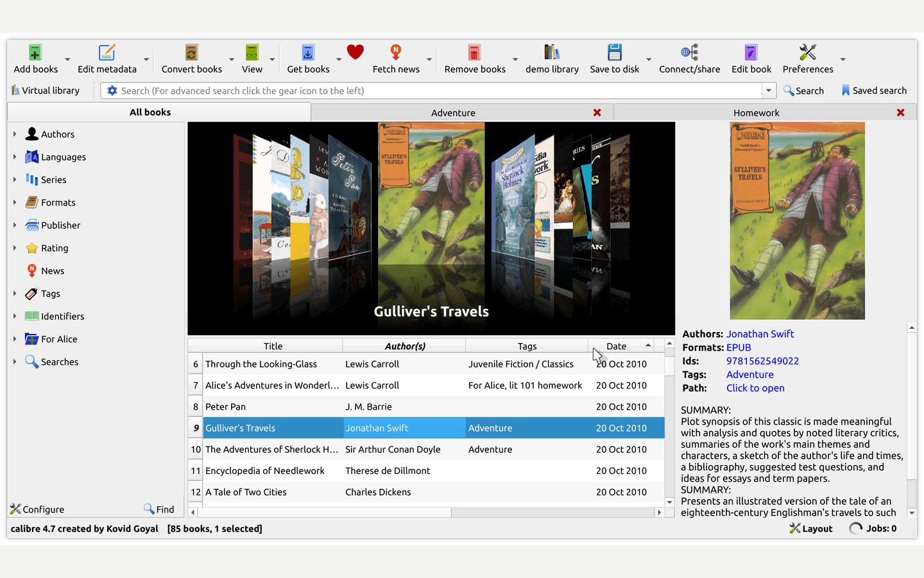Click the EPUB format link

click(x=739, y=347)
